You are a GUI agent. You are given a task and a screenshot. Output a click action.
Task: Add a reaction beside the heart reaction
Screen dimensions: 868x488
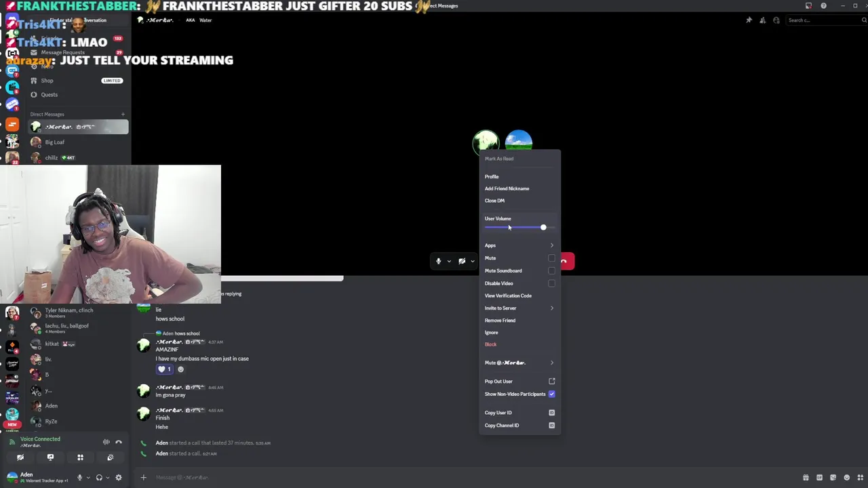(x=180, y=369)
